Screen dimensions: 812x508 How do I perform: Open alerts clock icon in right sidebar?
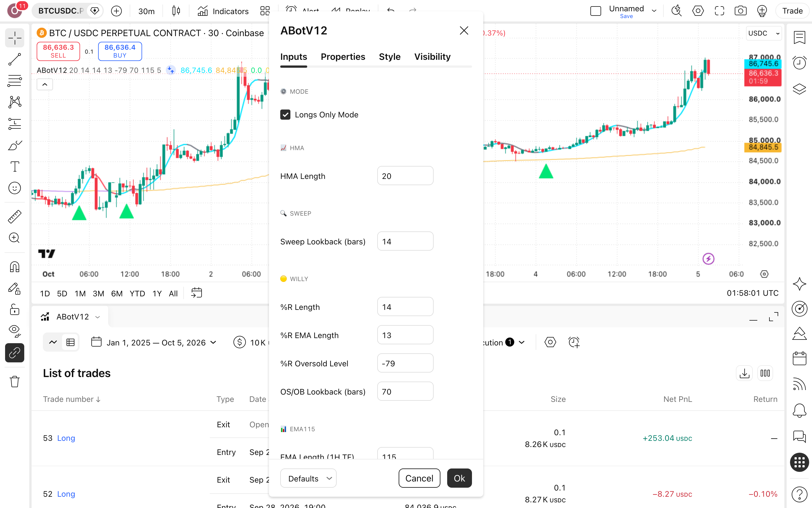point(799,63)
